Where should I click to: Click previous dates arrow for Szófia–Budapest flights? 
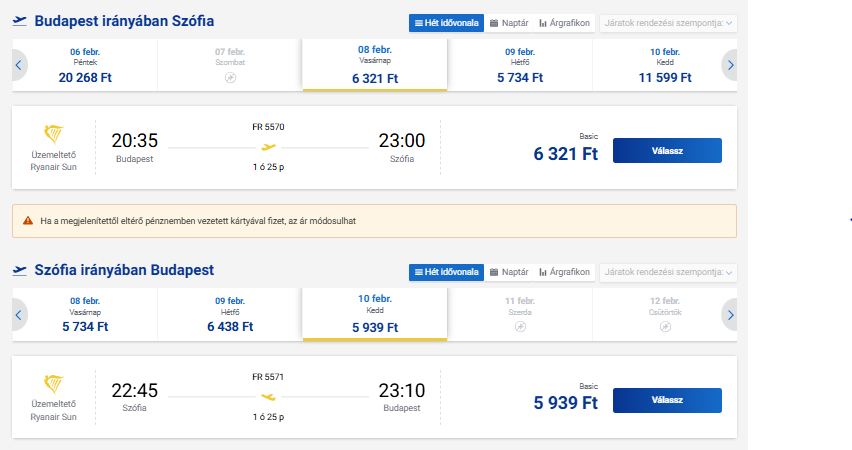(18, 314)
